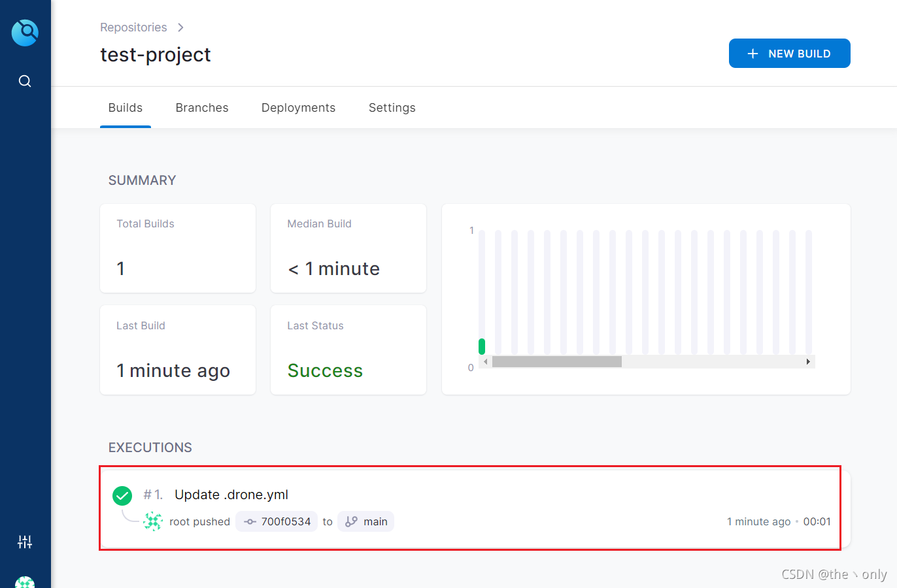Click the filter sliders icon in the sidebar
Screen dimensions: 897x588
coord(25,542)
